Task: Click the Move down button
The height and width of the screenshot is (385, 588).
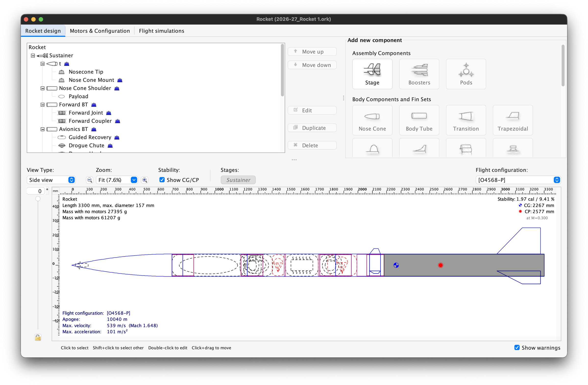Action: pos(312,65)
